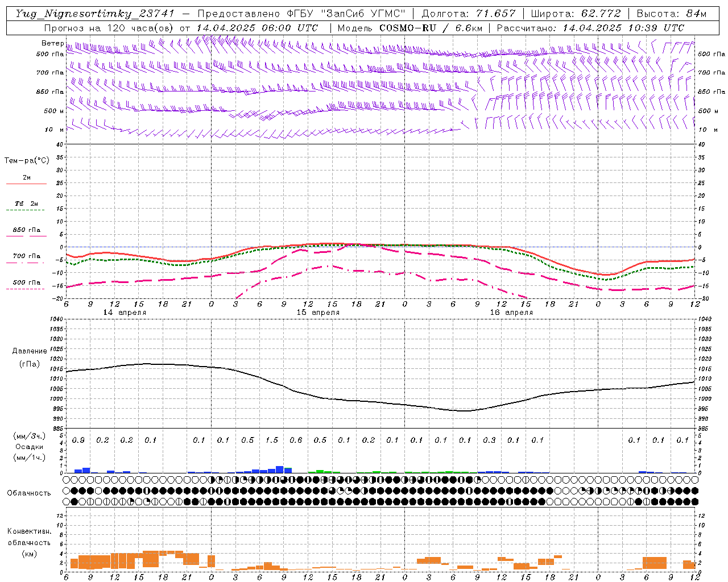Select the Давление panel label
728x582 pixels.
(x=30, y=351)
